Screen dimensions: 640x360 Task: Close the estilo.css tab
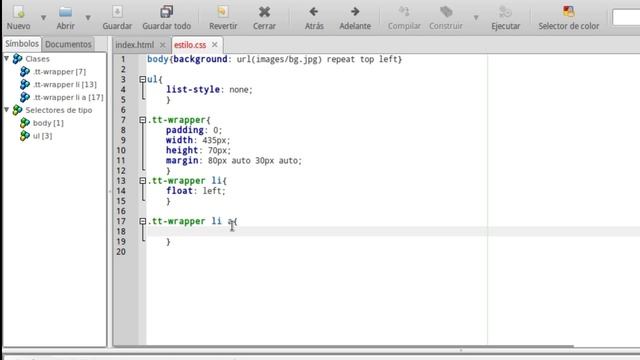point(214,44)
